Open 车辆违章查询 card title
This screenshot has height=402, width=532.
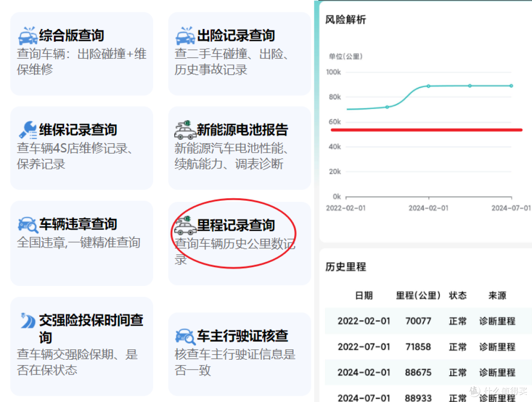78,224
